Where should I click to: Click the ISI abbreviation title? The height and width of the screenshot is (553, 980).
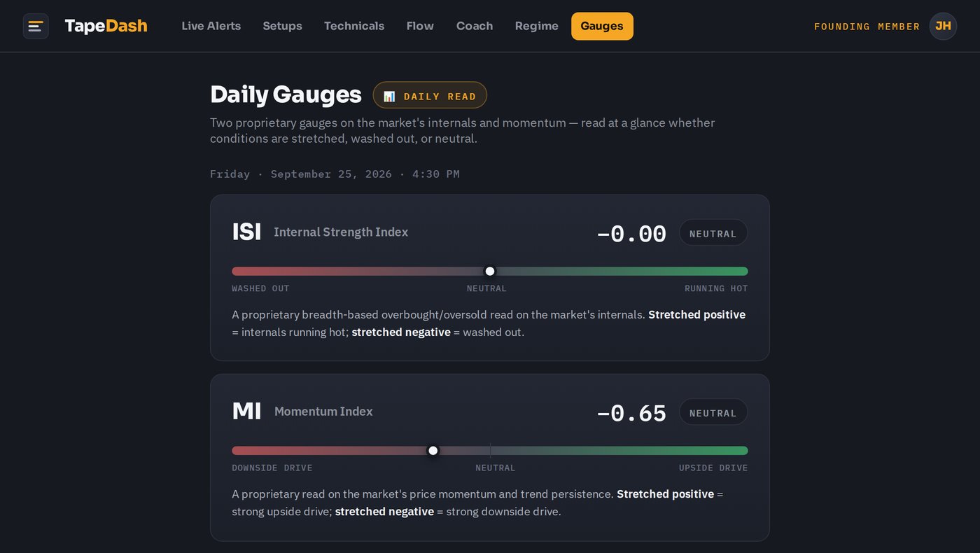[246, 232]
